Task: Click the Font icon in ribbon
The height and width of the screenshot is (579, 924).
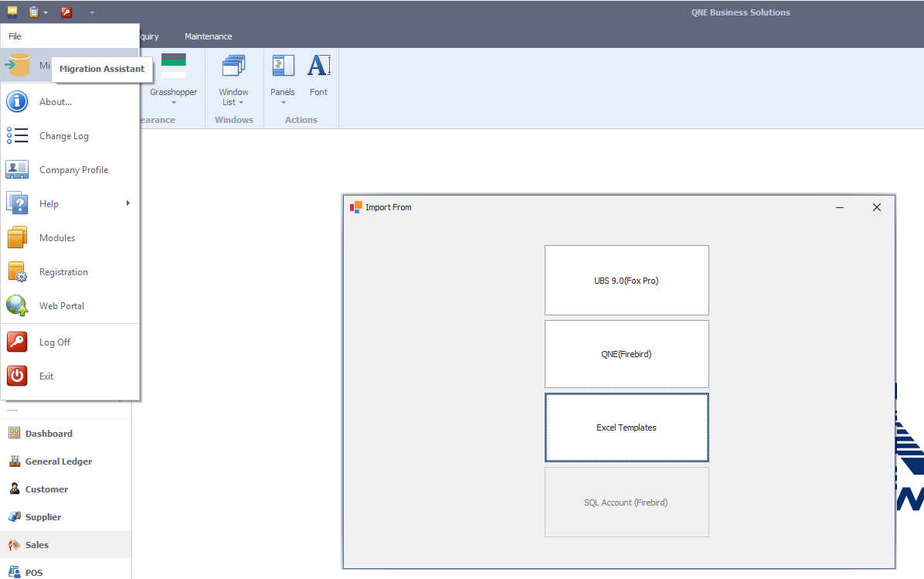Action: tap(319, 66)
